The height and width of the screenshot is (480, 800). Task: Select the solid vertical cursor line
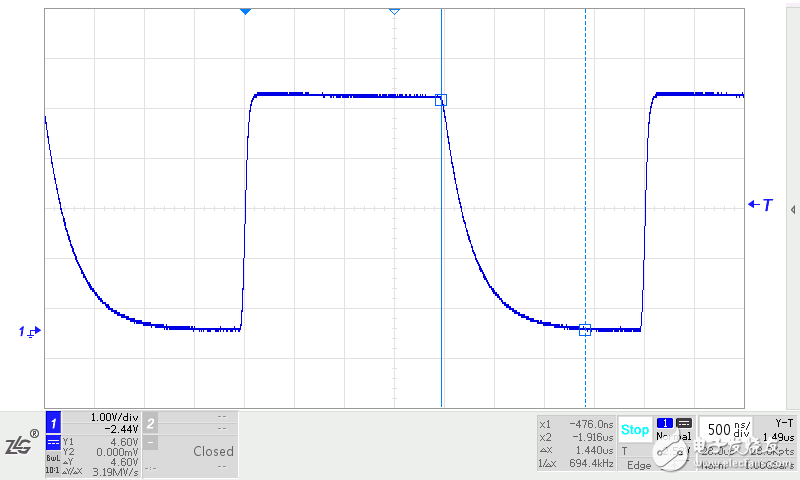[442, 250]
